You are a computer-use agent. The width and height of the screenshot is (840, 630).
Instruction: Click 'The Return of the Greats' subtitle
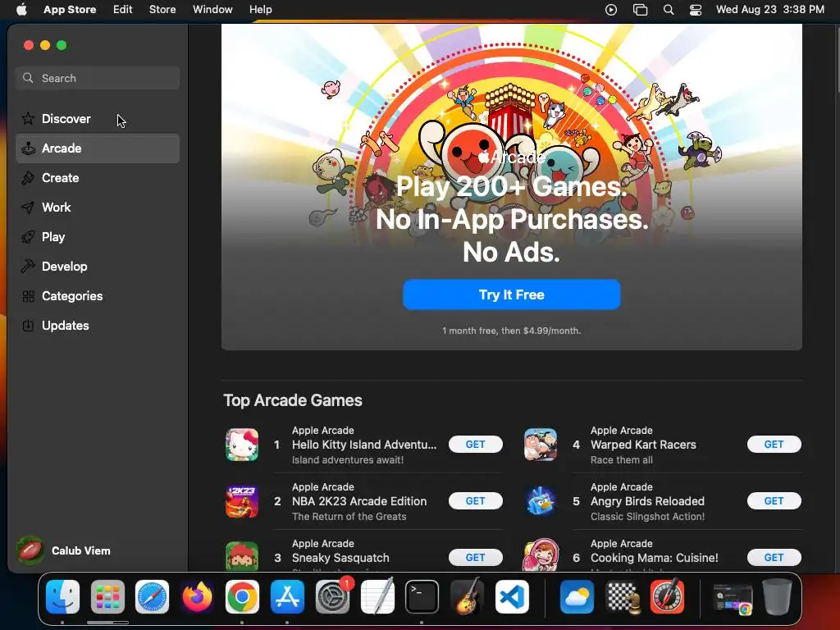tap(349, 517)
